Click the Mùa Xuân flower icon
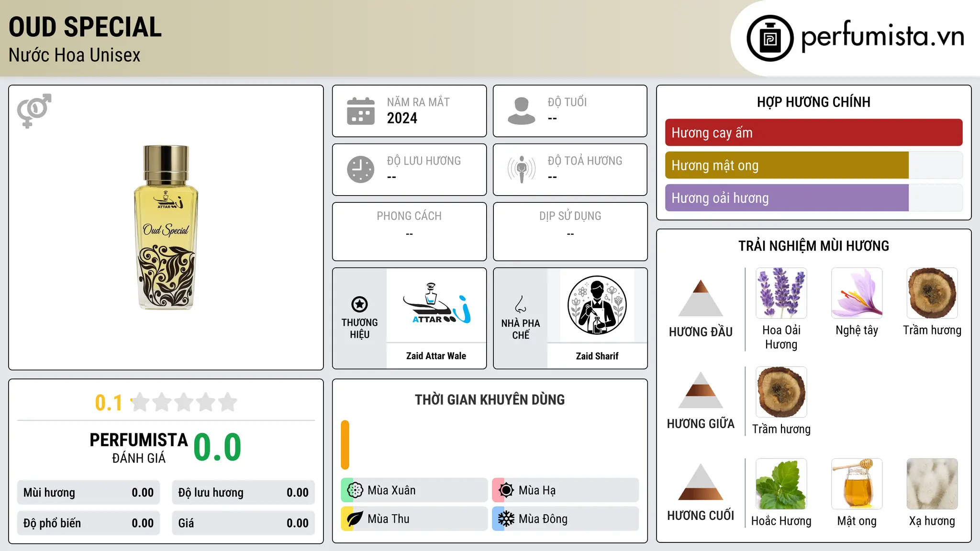 355,490
